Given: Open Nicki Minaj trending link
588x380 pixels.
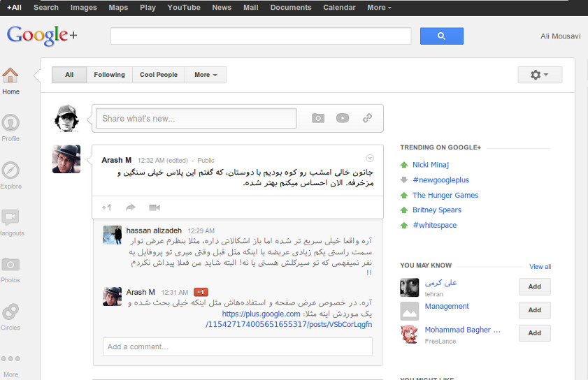Looking at the screenshot, I should click(431, 165).
